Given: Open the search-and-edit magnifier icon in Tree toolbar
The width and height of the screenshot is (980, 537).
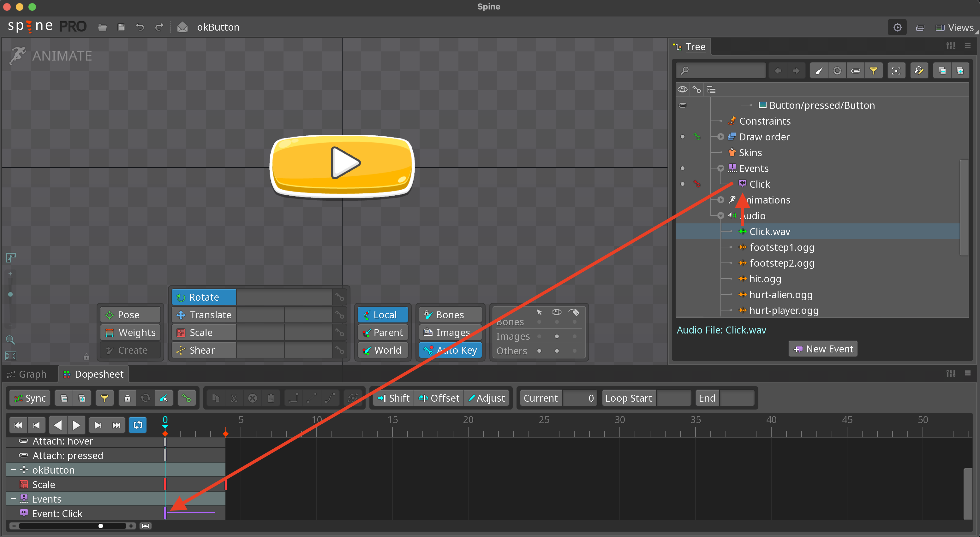Looking at the screenshot, I should pos(919,70).
